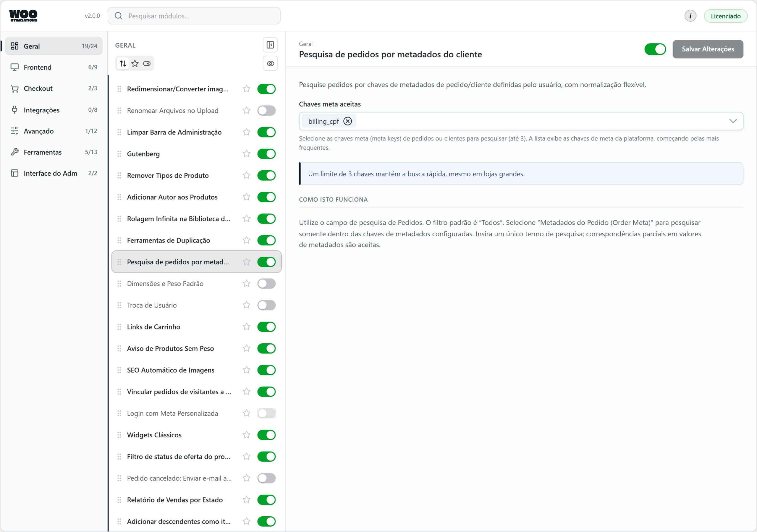The image size is (757, 532).
Task: Select Filtro de status de oferta module
Action: (196, 457)
